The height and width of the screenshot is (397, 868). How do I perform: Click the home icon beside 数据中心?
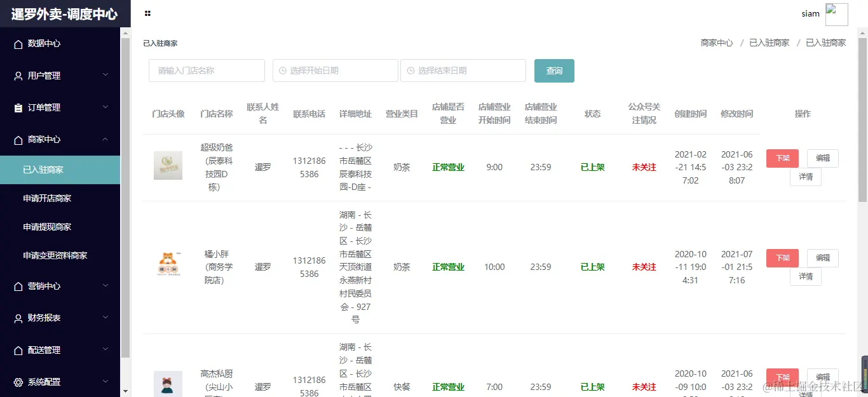coord(18,44)
